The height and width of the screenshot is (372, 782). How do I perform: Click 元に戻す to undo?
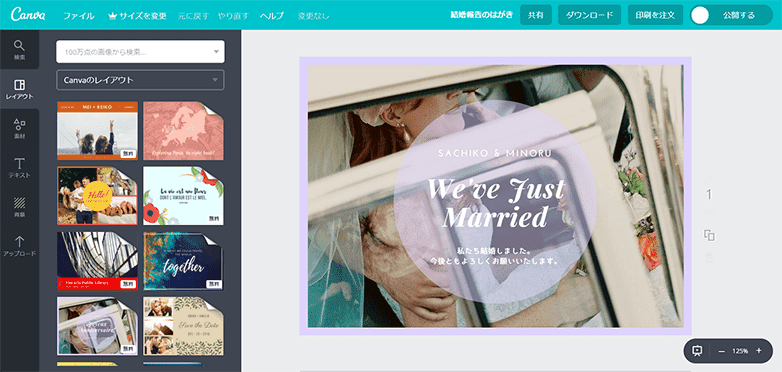(x=193, y=15)
